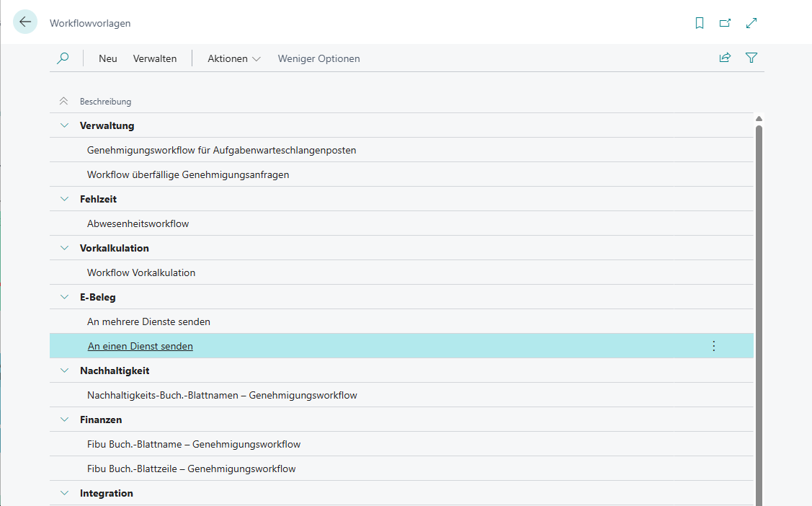Click the share icon in the toolbar

(x=725, y=58)
